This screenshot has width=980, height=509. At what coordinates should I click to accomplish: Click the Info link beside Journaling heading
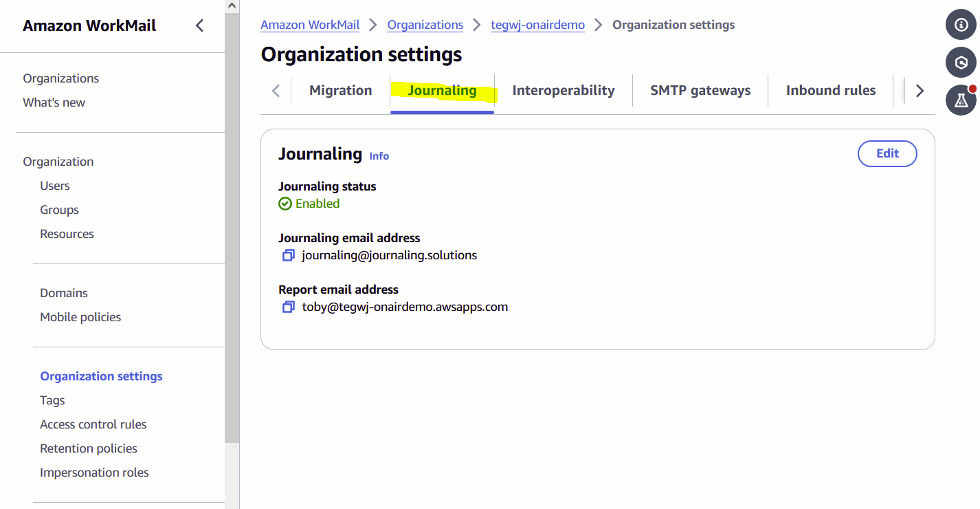coord(379,156)
